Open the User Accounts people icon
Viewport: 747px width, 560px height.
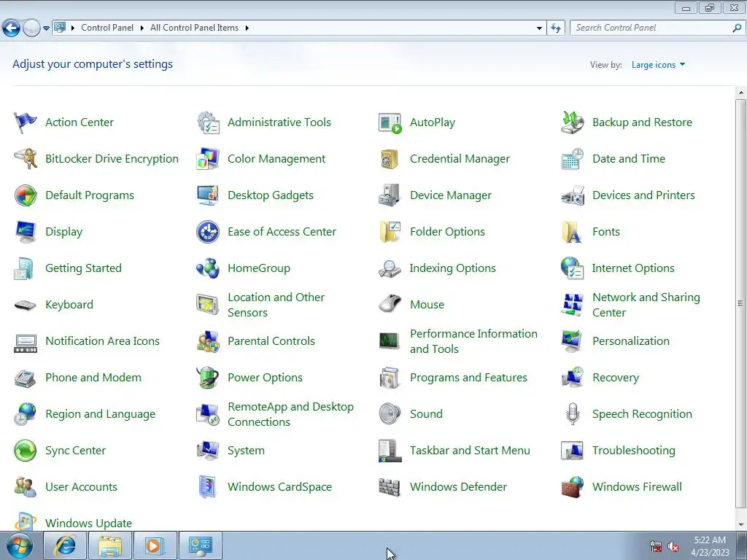point(26,486)
